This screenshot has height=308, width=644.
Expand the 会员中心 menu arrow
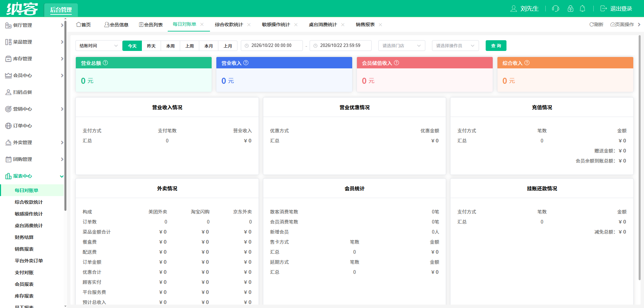[x=62, y=75]
